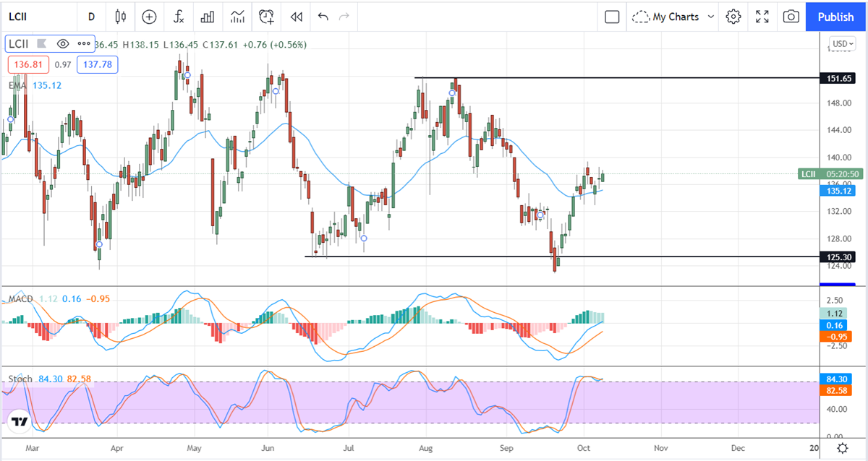The height and width of the screenshot is (461, 868).
Task: Open the USD currency dropdown
Action: pyautogui.click(x=842, y=43)
